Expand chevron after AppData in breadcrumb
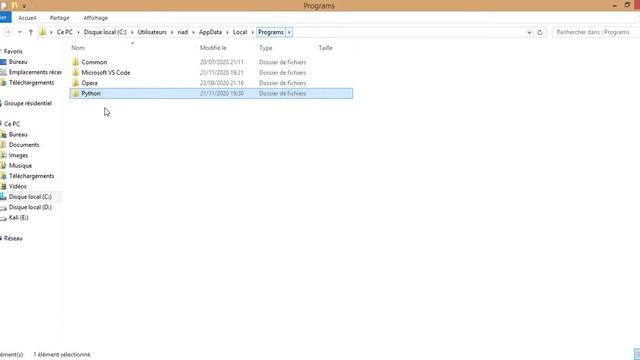 tap(227, 32)
